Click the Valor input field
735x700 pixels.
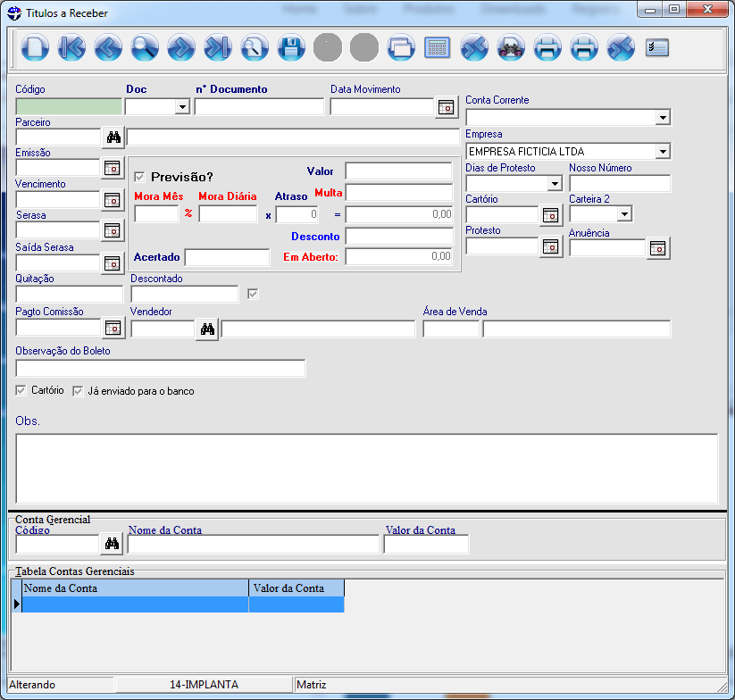point(399,171)
